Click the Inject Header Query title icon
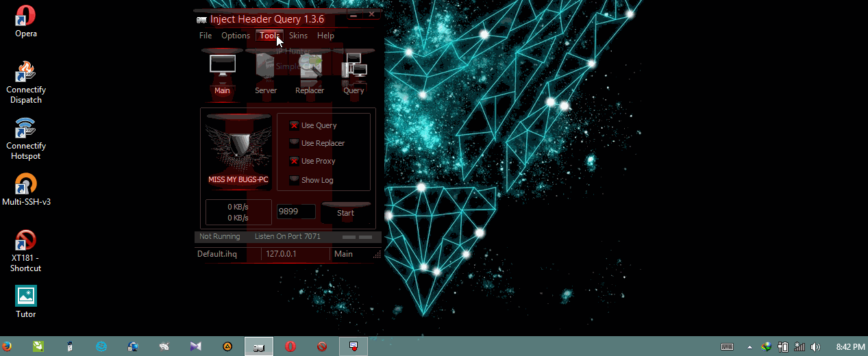Image resolution: width=868 pixels, height=356 pixels. pyautogui.click(x=201, y=19)
